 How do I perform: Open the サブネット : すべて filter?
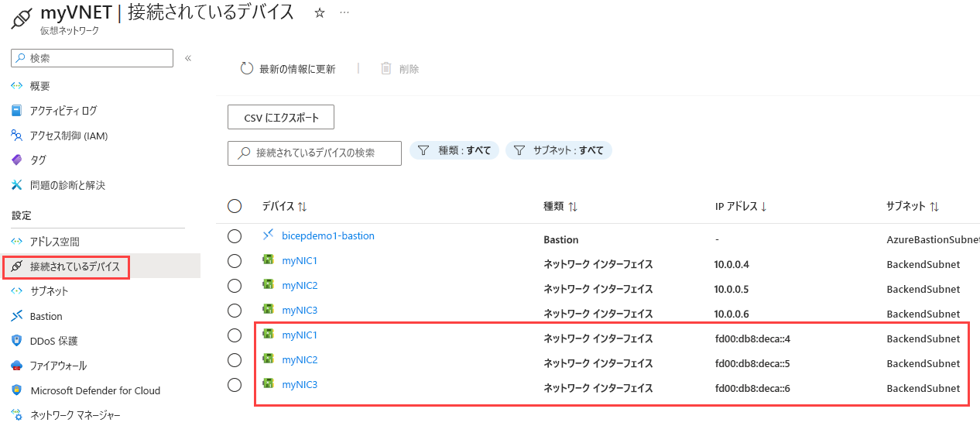[559, 150]
